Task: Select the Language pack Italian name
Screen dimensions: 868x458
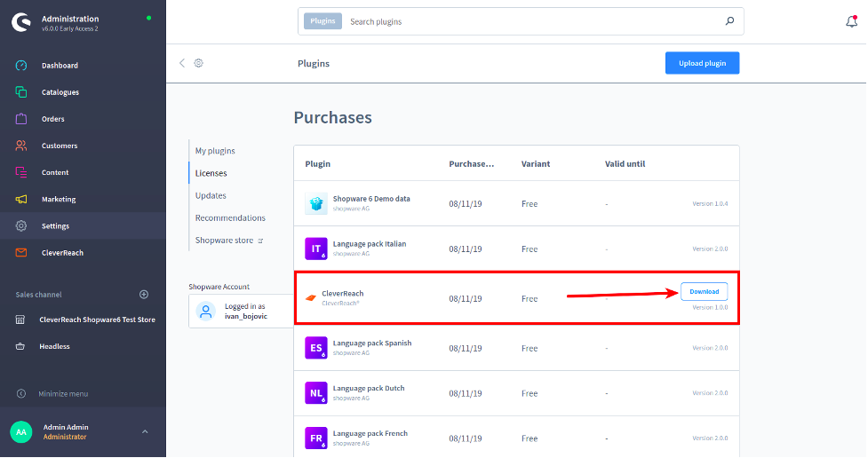Action: tap(370, 244)
